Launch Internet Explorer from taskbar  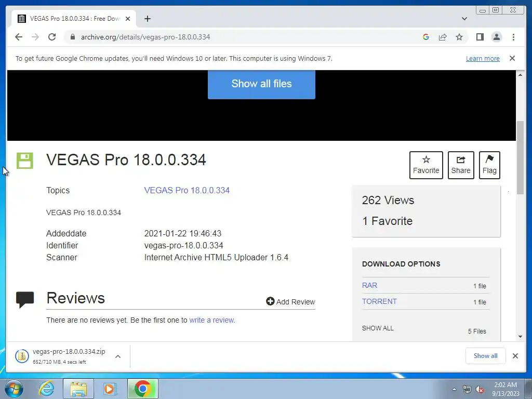[x=46, y=389]
